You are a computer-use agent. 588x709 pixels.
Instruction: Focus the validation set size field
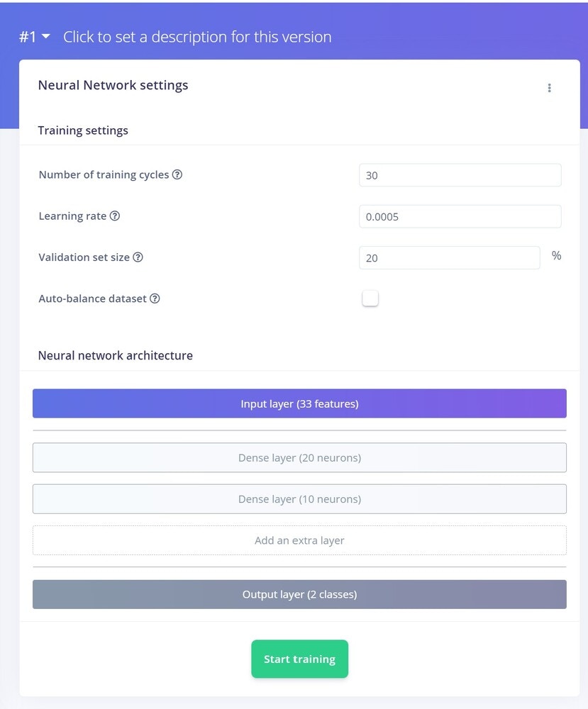tap(449, 258)
